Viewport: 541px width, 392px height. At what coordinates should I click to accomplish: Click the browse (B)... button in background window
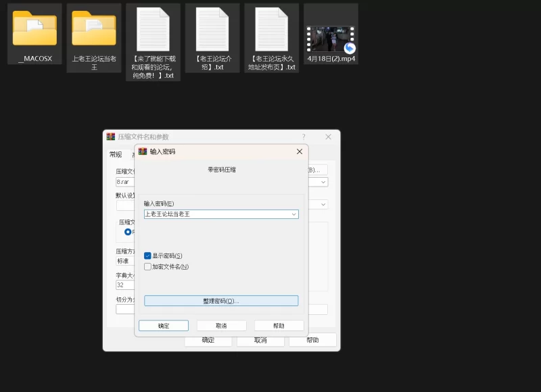coord(317,170)
